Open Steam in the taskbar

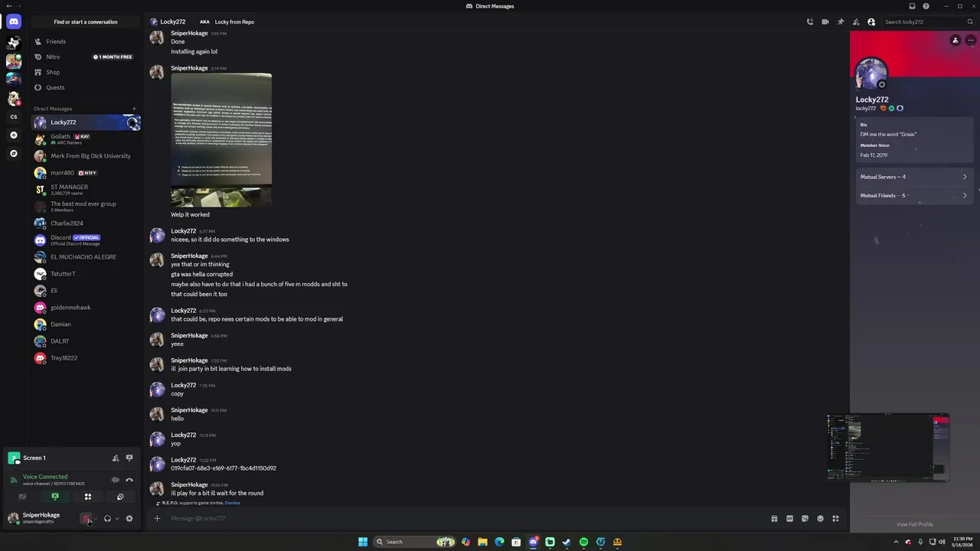point(567,542)
